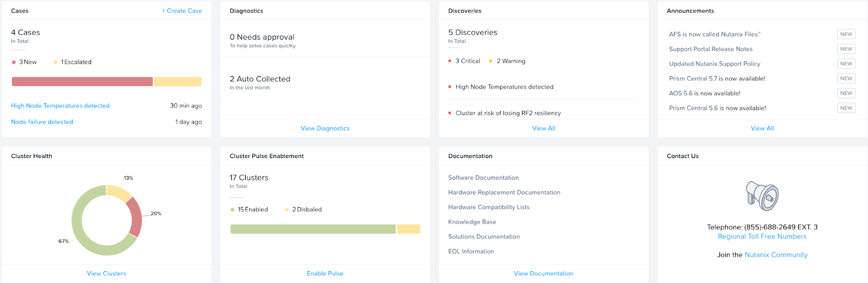Screen dimensions: 868x283
Task: Click Enable Pulse link
Action: pyautogui.click(x=325, y=274)
